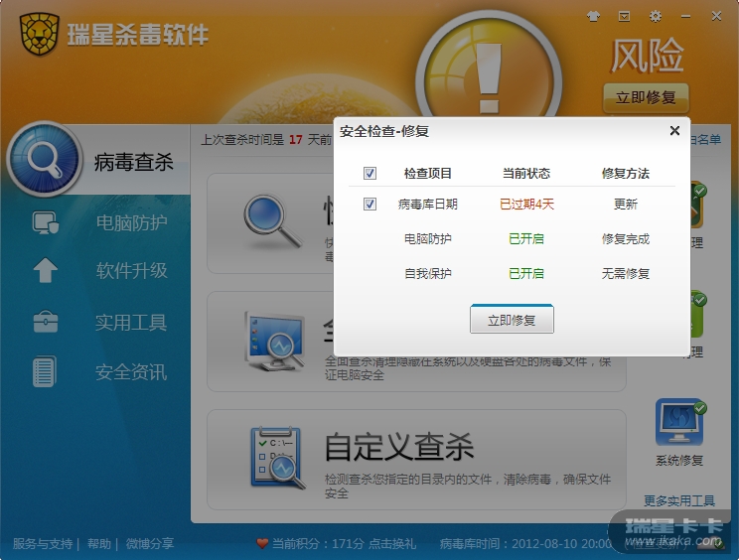Click the 病毒库日期 label in dialog
The height and width of the screenshot is (560, 739).
point(428,204)
